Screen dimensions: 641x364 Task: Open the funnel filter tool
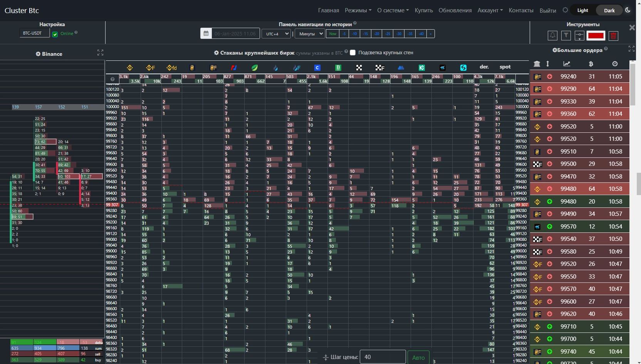[x=566, y=35]
